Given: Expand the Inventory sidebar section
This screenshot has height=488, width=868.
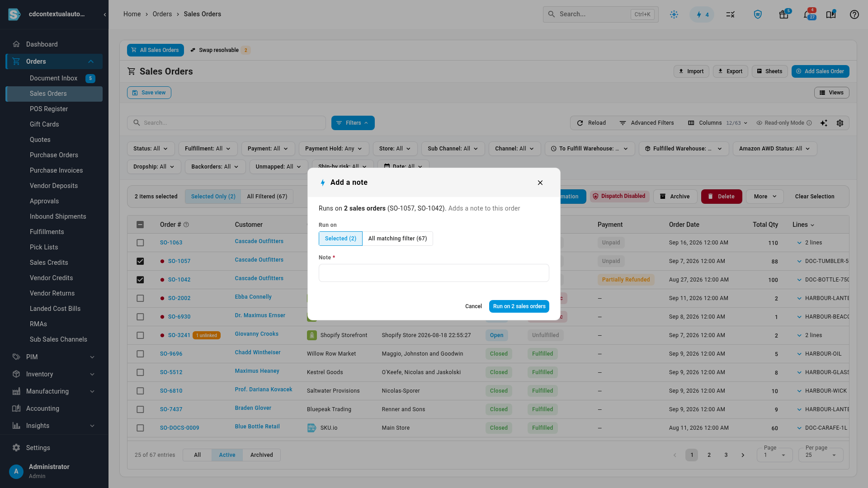Looking at the screenshot, I should point(54,374).
